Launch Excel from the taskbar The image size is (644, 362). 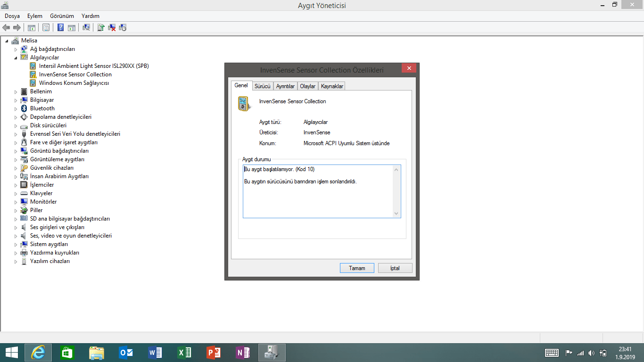[184, 353]
